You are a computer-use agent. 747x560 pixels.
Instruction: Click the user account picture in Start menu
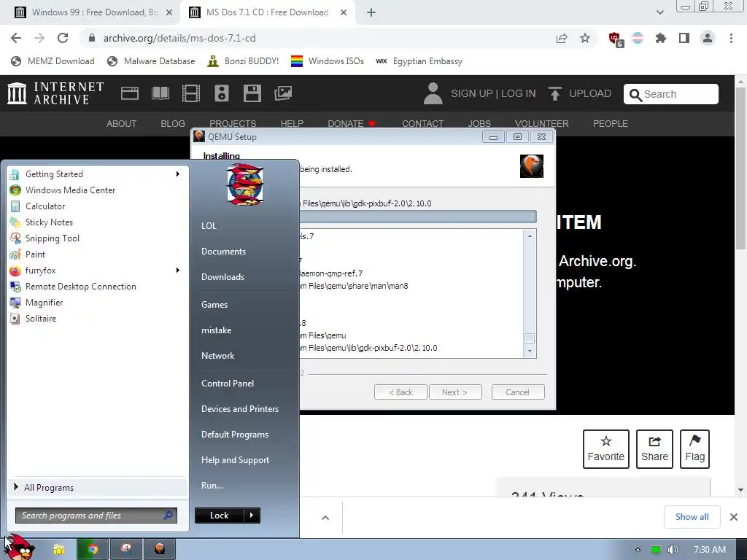(x=244, y=184)
